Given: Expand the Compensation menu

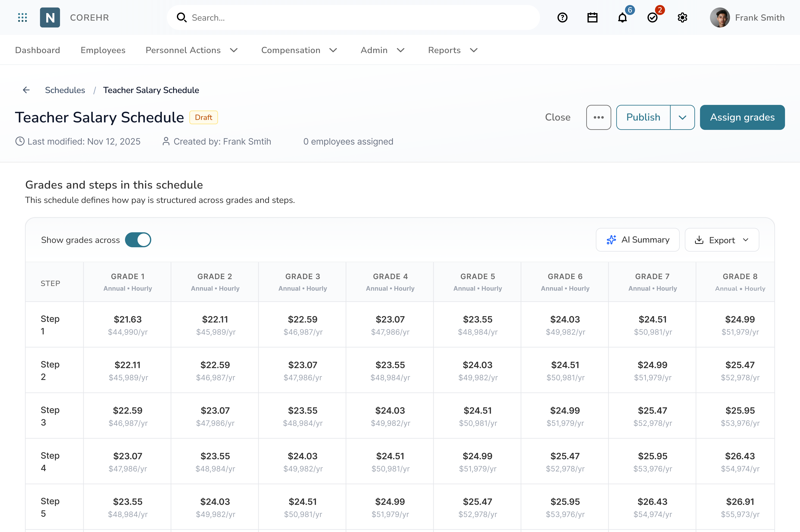Looking at the screenshot, I should pyautogui.click(x=299, y=50).
